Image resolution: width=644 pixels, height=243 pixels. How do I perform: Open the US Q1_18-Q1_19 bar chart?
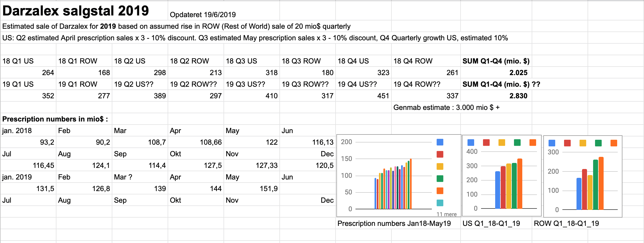coord(502,176)
